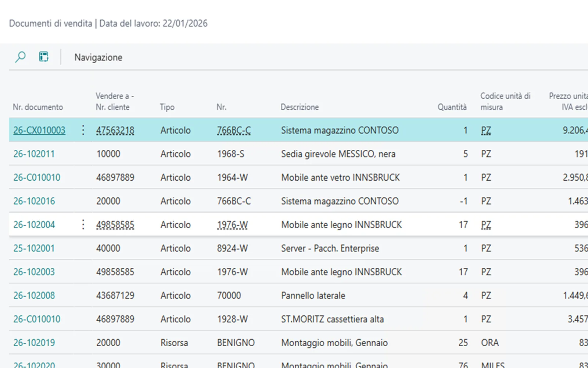Image resolution: width=588 pixels, height=368 pixels.
Task: Select description Sedia girevole MESSICO, nera
Action: pos(338,154)
